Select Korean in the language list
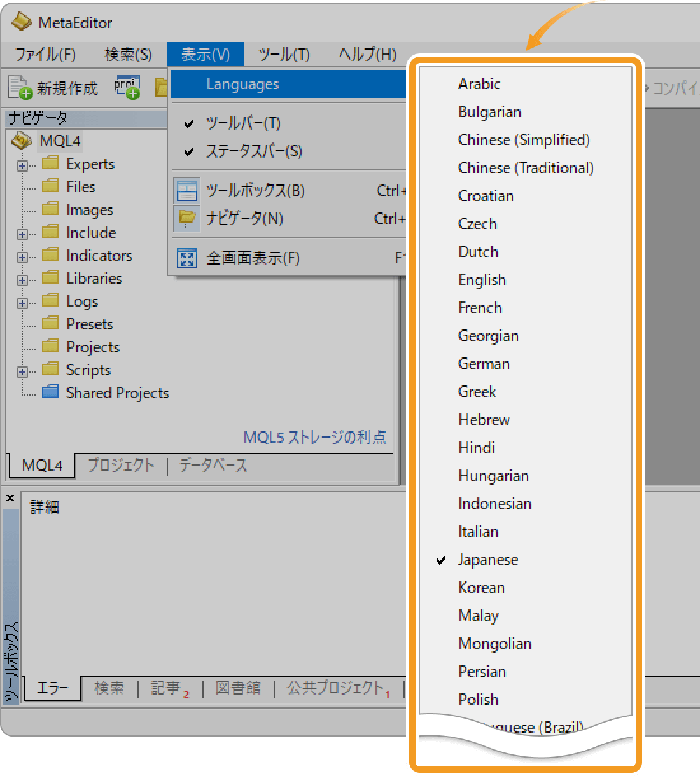The width and height of the screenshot is (700, 776). (x=526, y=588)
